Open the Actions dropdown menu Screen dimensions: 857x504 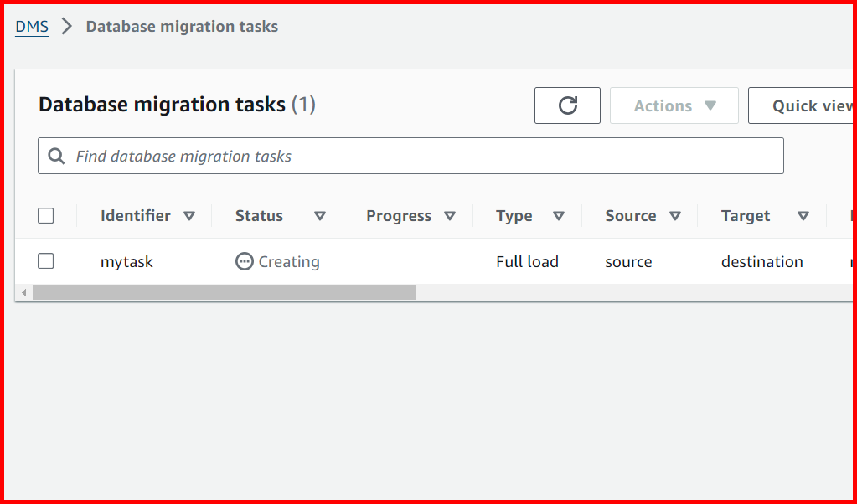(x=674, y=105)
